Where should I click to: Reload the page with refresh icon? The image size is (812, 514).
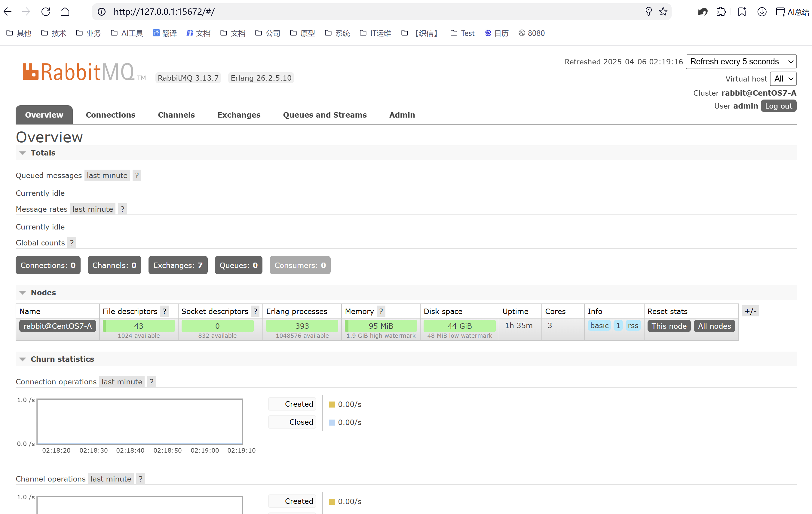coord(45,12)
